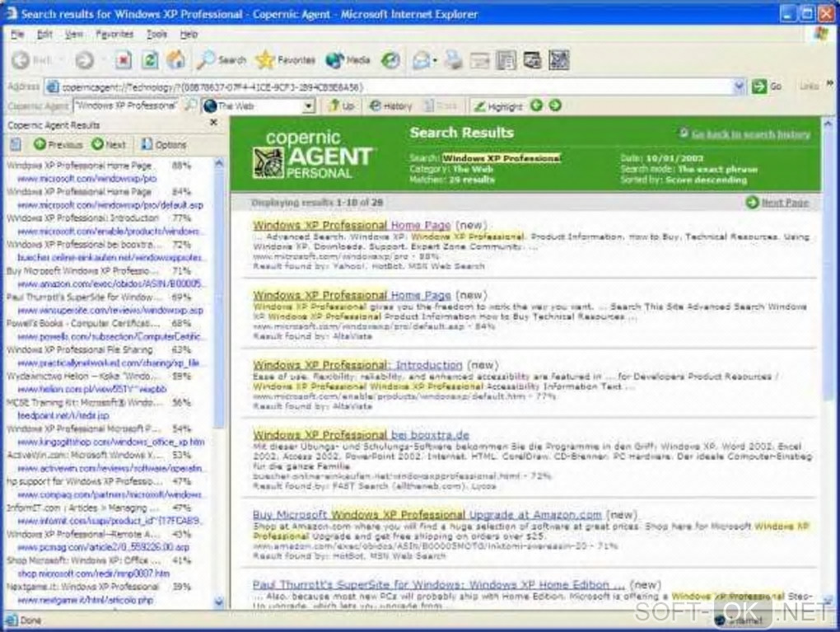Click Next in the results pane

pyautogui.click(x=109, y=144)
